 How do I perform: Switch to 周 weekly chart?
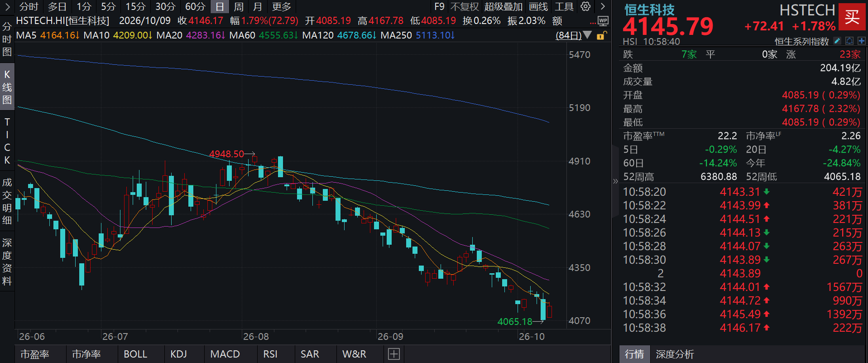click(x=239, y=6)
